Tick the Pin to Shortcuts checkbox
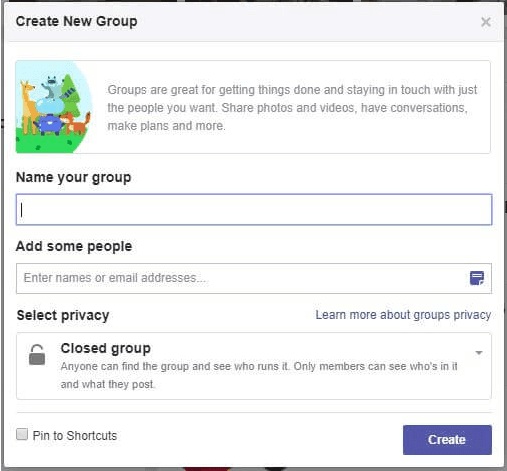Screen dimensions: 507x471 click(x=22, y=434)
